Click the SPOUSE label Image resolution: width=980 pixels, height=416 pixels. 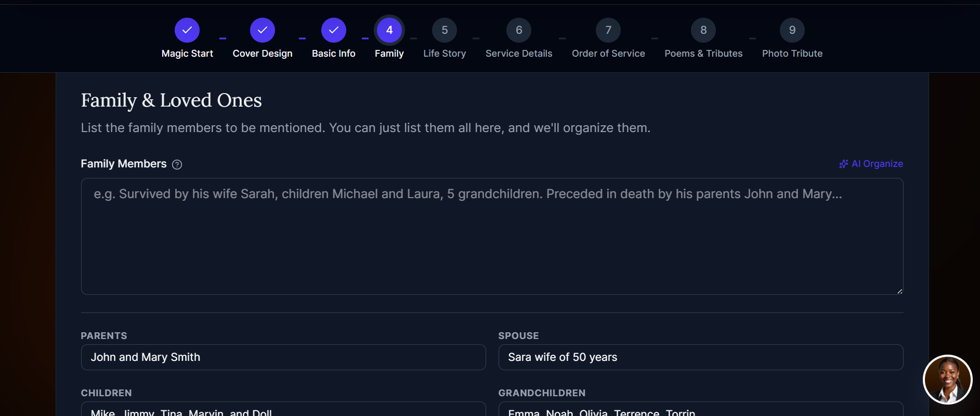pyautogui.click(x=518, y=336)
